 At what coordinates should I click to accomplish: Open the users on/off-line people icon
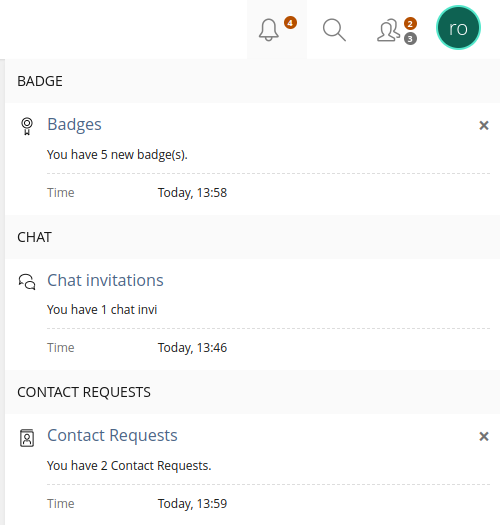pyautogui.click(x=388, y=30)
